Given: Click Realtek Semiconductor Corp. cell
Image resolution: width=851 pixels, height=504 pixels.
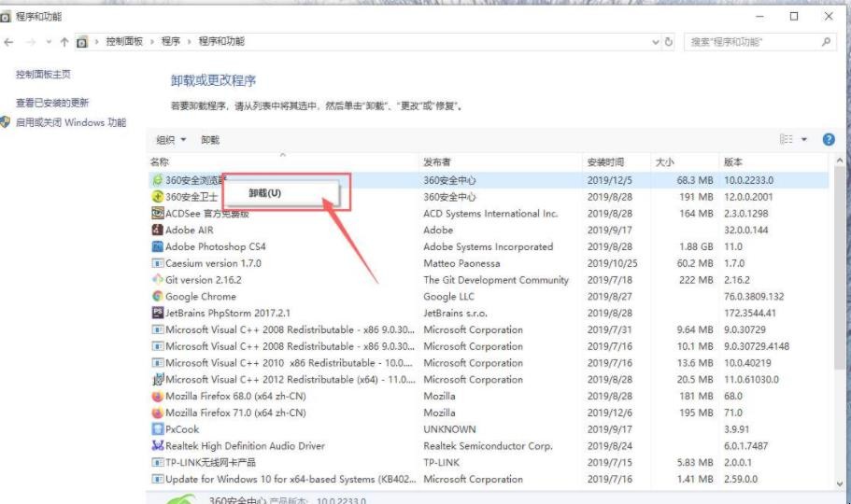Looking at the screenshot, I should (x=488, y=446).
